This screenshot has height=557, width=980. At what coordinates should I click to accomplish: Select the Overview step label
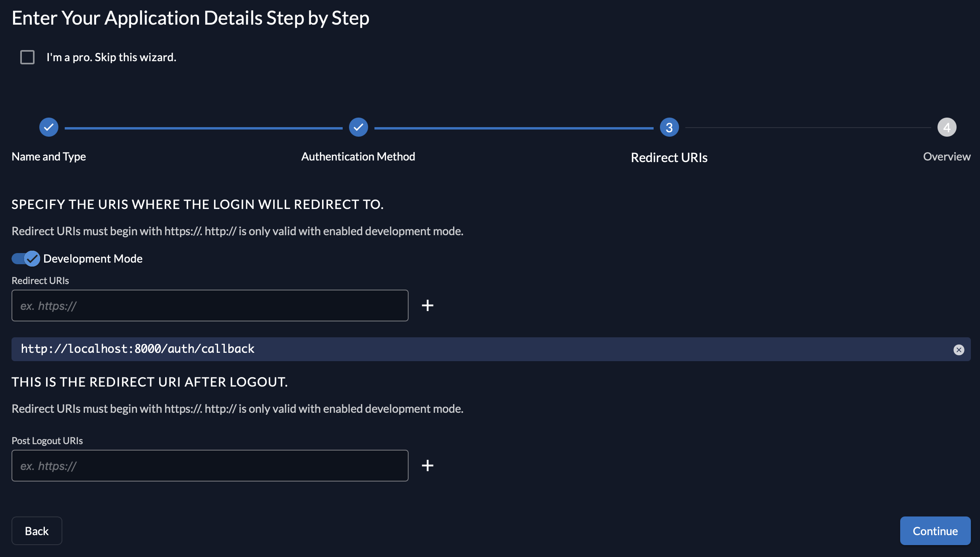pos(947,157)
